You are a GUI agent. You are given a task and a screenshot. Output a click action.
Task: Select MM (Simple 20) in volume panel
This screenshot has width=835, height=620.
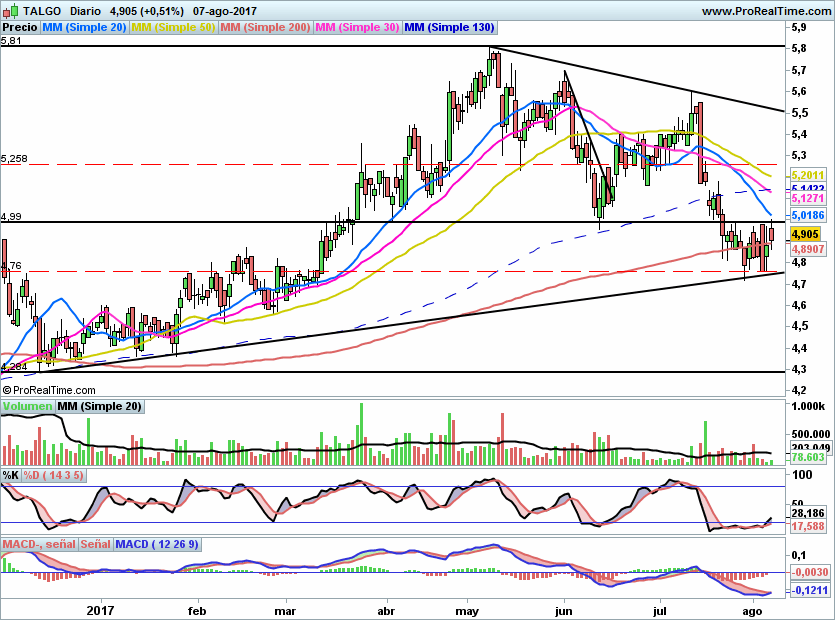coord(99,406)
